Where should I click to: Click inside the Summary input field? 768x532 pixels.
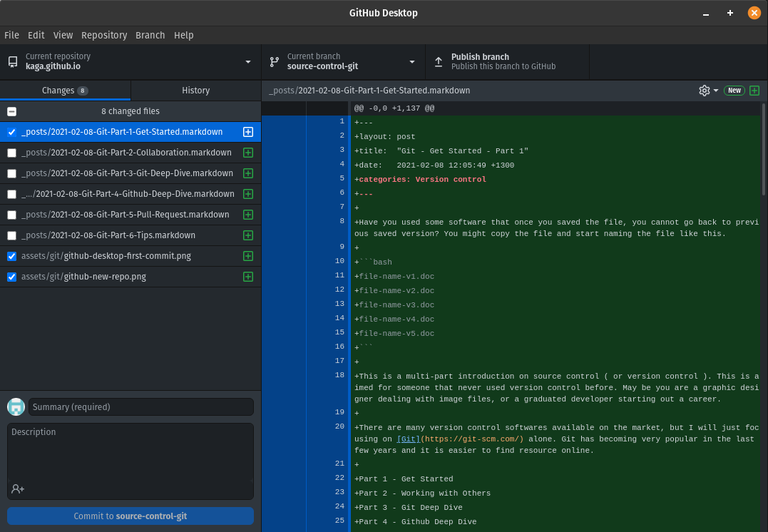point(140,406)
